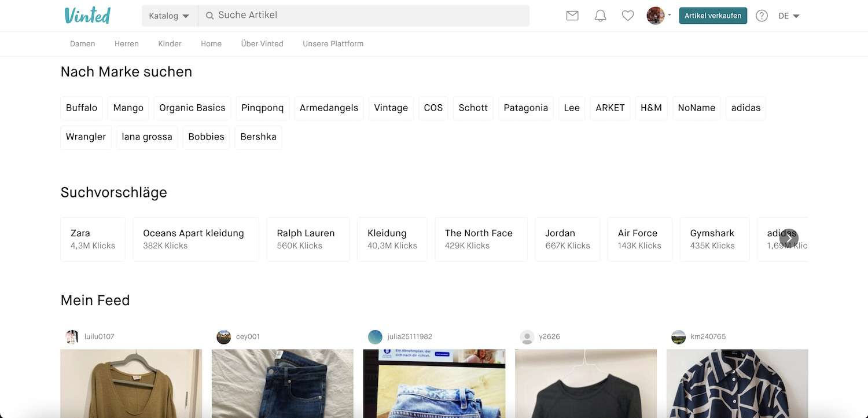Screen dimensions: 868x418
Task: Open the dark blue jeans listing photo
Action: pyautogui.click(x=283, y=383)
